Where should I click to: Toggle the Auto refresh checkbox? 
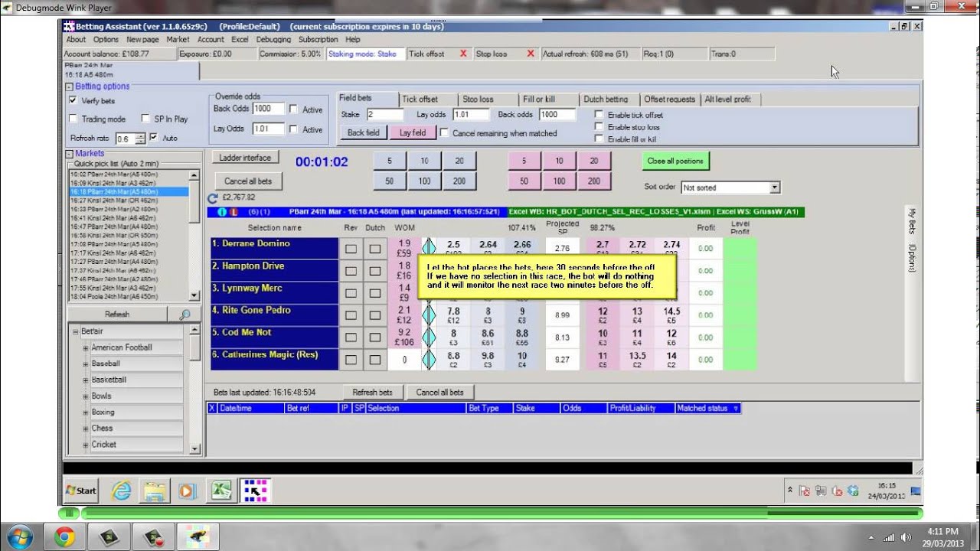pyautogui.click(x=154, y=138)
